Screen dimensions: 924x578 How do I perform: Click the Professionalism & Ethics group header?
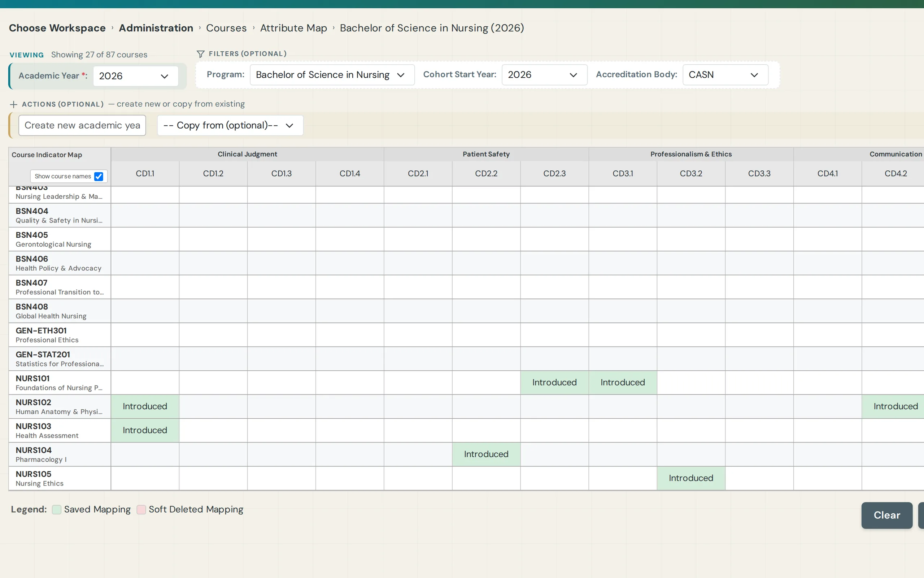coord(691,154)
